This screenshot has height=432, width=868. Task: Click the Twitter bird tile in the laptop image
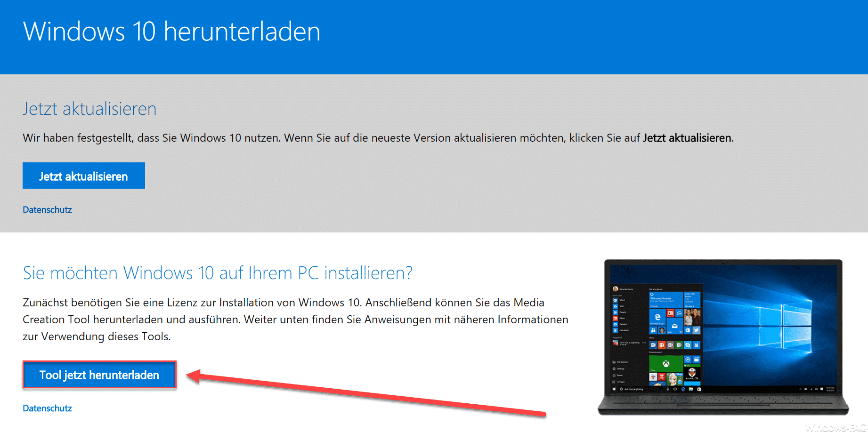tap(696, 330)
